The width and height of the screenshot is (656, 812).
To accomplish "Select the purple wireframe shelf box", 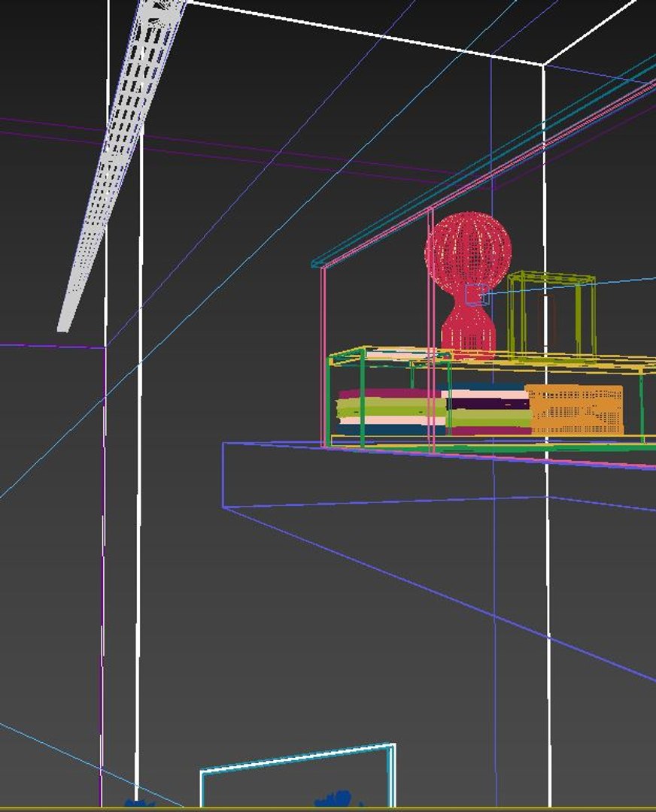I will (x=439, y=562).
